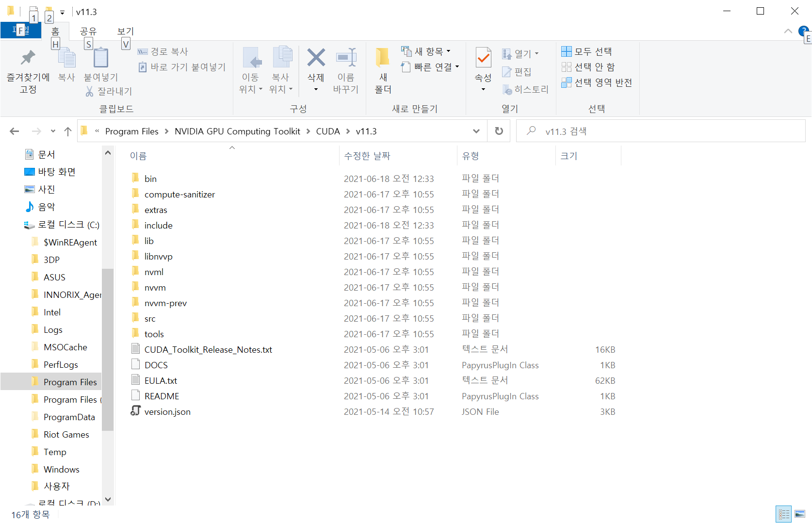Click NVIDIA GPU Computing Toolkit breadcrumb
Screen dimensions: 812x523
[237, 131]
